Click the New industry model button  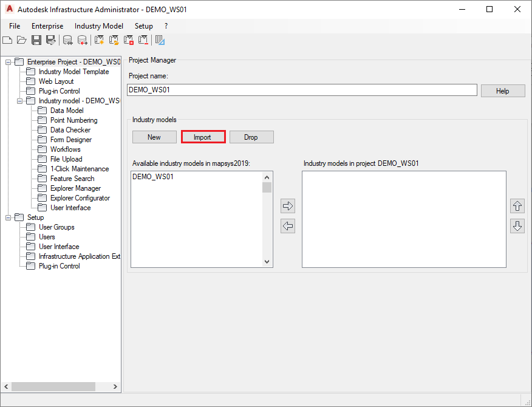pyautogui.click(x=154, y=137)
